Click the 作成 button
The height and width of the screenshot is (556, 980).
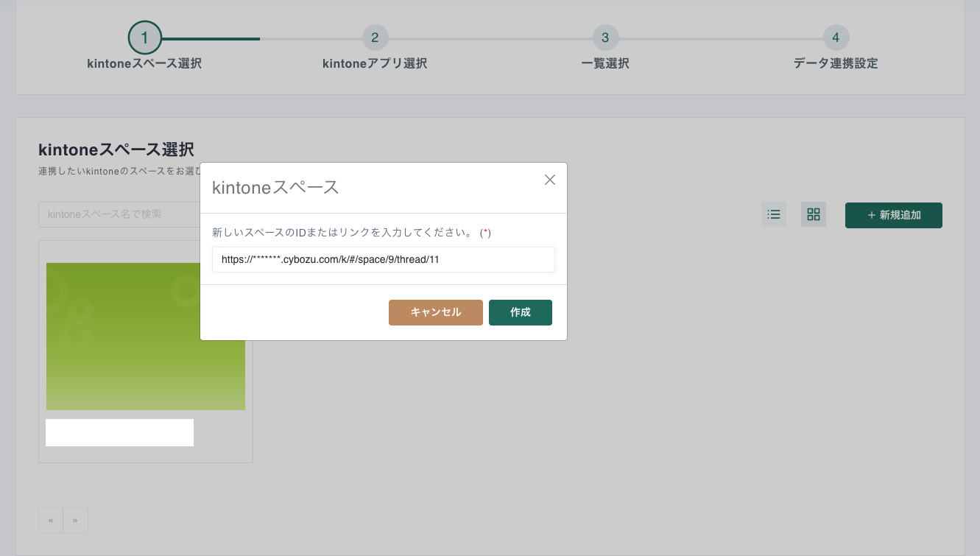pos(521,312)
